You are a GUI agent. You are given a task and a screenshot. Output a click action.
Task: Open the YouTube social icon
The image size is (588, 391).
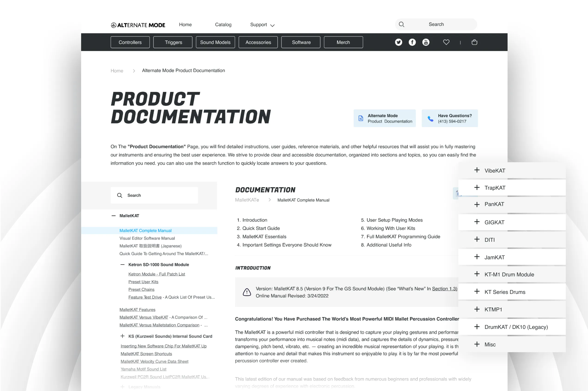426,42
